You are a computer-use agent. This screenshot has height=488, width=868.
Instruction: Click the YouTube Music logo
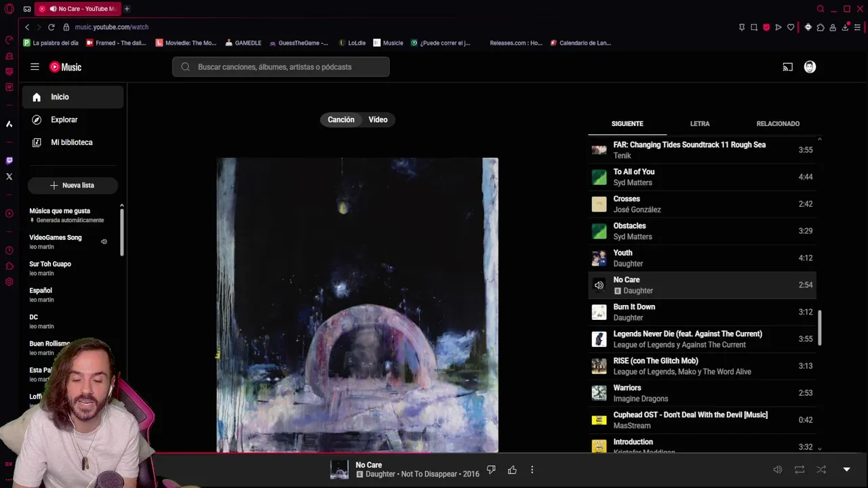pyautogui.click(x=65, y=67)
